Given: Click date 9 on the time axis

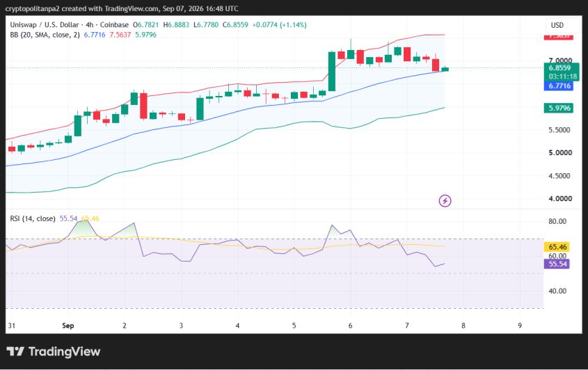Looking at the screenshot, I should tap(520, 325).
